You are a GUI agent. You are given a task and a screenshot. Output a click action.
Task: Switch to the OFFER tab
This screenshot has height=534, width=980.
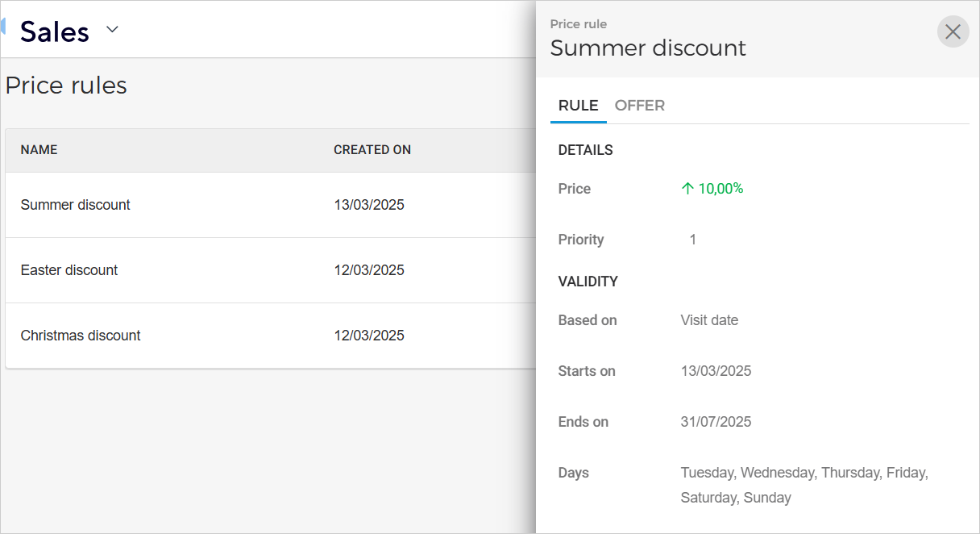click(639, 106)
